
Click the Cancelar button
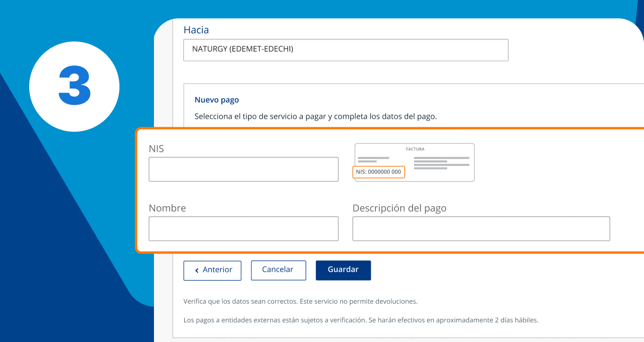click(x=278, y=270)
